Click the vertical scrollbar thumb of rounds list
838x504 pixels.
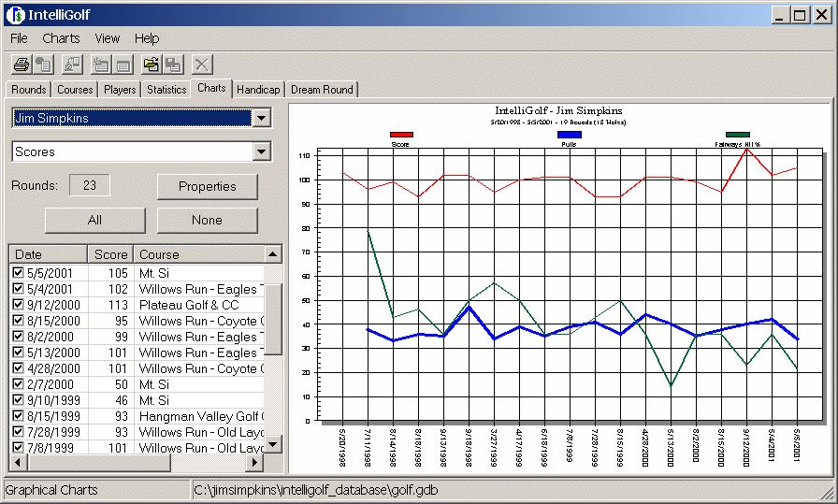click(x=272, y=319)
